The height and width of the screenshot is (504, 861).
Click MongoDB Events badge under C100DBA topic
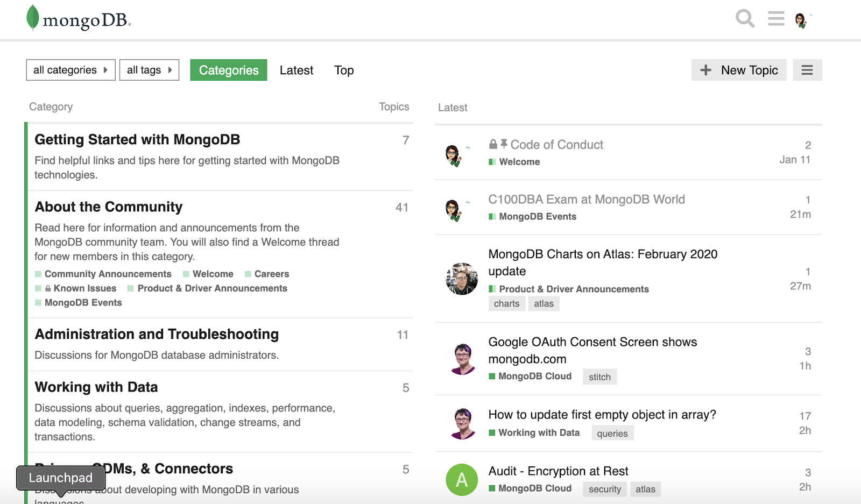pyautogui.click(x=533, y=217)
